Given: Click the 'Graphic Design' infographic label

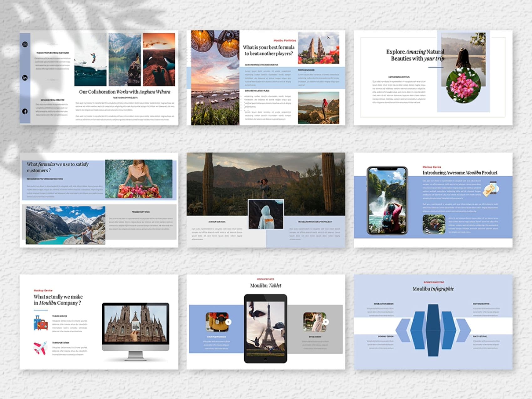Looking at the screenshot, I should coord(386,336).
